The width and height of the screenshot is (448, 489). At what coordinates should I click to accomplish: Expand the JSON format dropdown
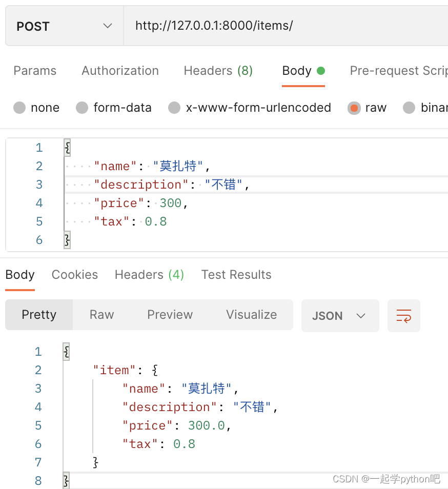339,316
